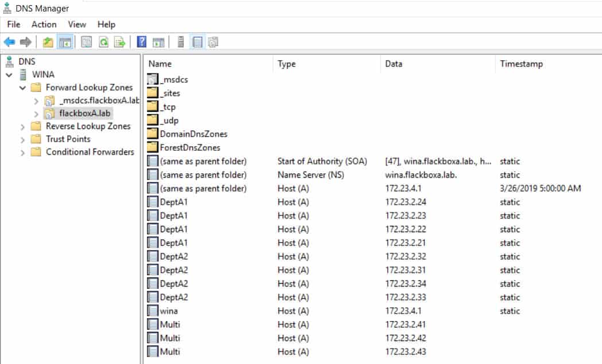The width and height of the screenshot is (602, 364).
Task: Open Help via the blue question mark icon
Action: click(142, 42)
